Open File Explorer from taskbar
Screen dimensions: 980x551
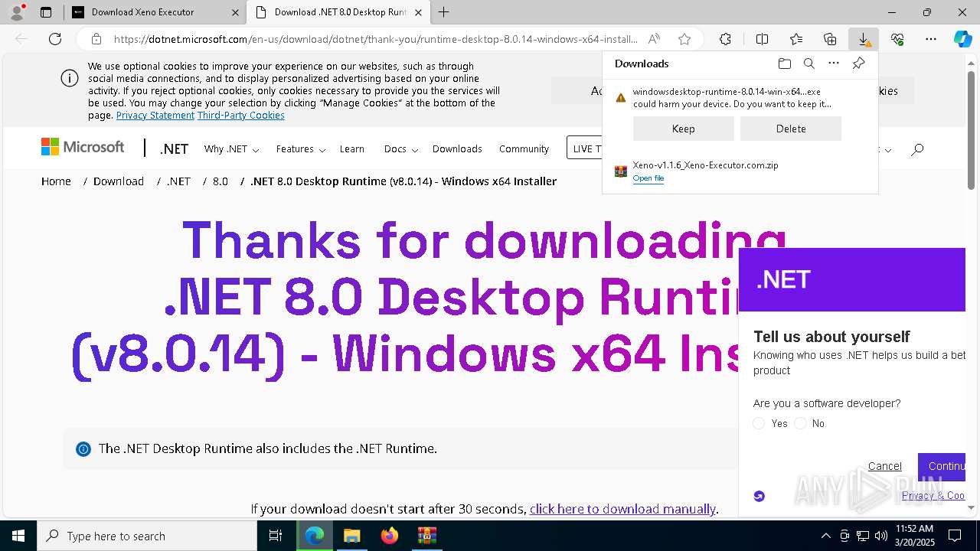pos(351,536)
